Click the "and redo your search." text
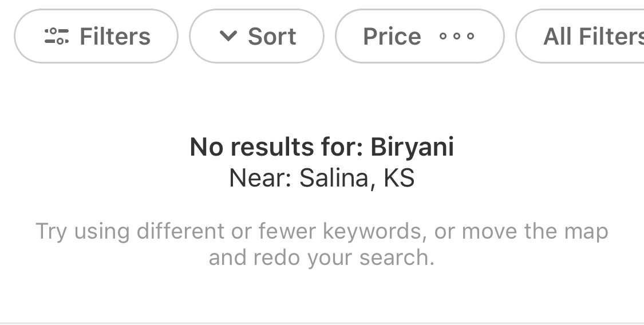644x325 pixels. tap(322, 257)
